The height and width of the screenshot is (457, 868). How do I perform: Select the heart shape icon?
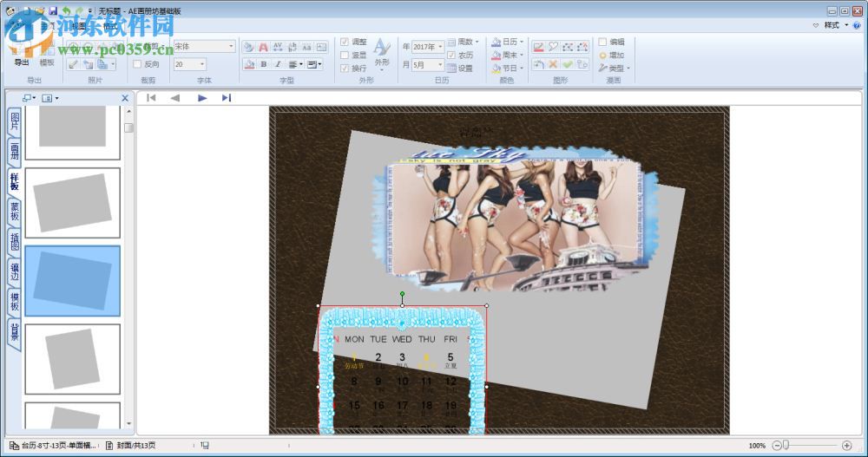552,47
